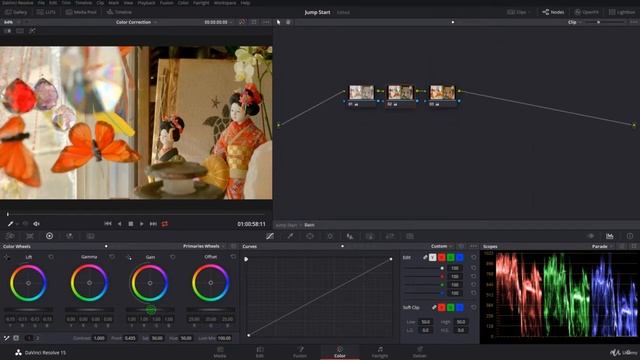This screenshot has height=360, width=640.
Task: Switch to the Media page
Action: pos(220,352)
